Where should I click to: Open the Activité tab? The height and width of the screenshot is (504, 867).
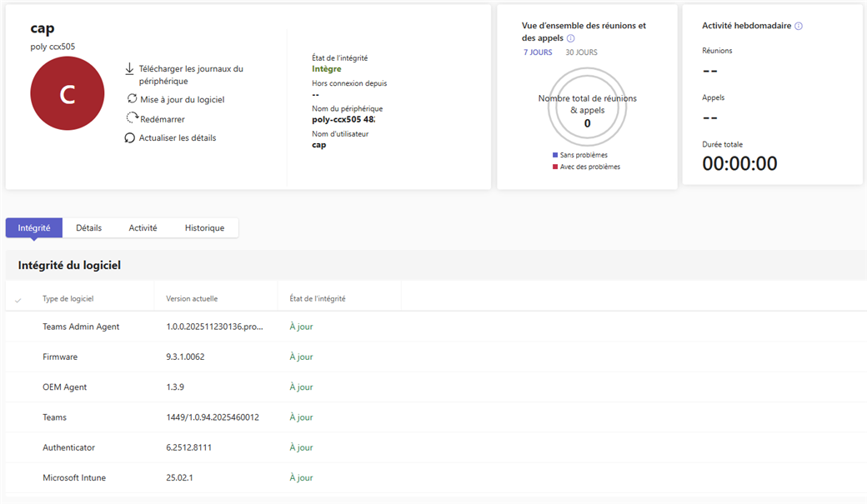(143, 227)
